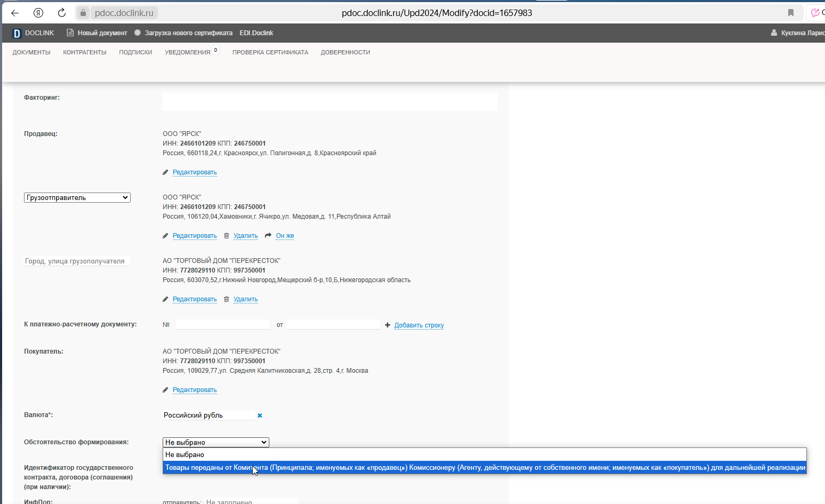The width and height of the screenshot is (825, 504).
Task: Reload the page with the refresh icon
Action: click(x=62, y=13)
